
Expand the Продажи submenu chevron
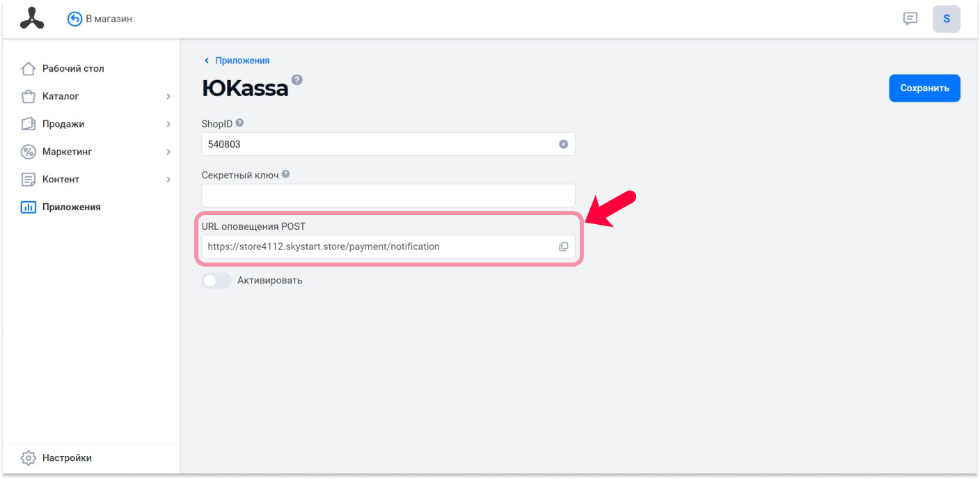pyautogui.click(x=168, y=124)
